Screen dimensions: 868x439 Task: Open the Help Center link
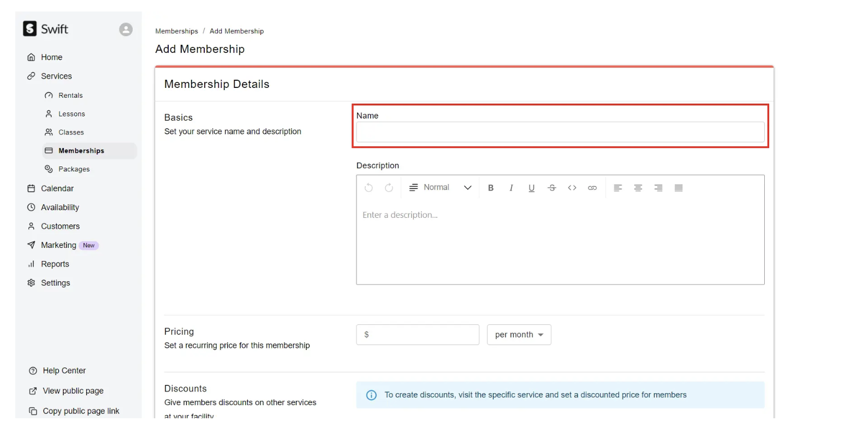pyautogui.click(x=64, y=371)
